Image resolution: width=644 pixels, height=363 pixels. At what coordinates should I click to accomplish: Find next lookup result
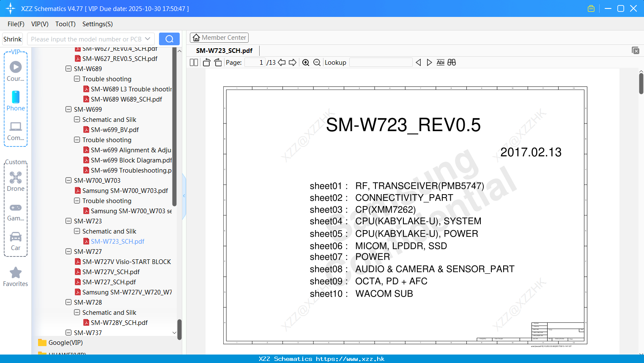click(x=429, y=63)
